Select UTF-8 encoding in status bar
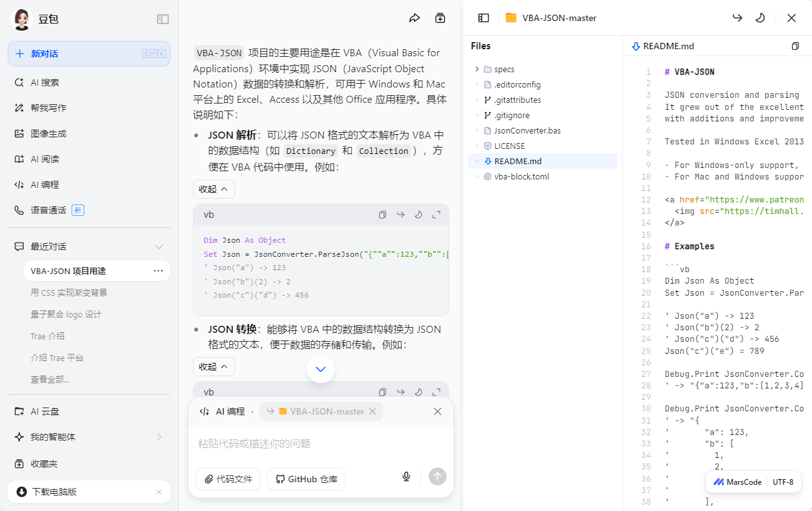The width and height of the screenshot is (812, 511). click(x=783, y=482)
